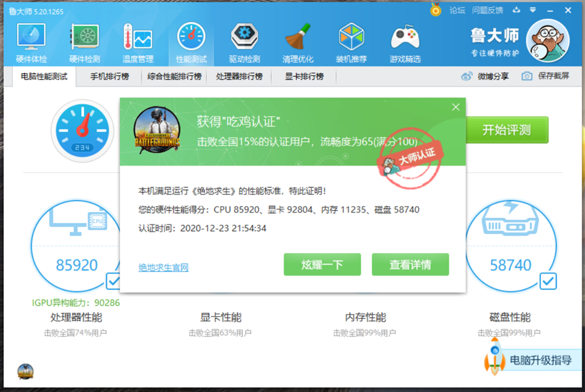This screenshot has height=392, width=585.
Task: Click the 炫耀一下 show-off button in dialog
Action: [x=322, y=265]
